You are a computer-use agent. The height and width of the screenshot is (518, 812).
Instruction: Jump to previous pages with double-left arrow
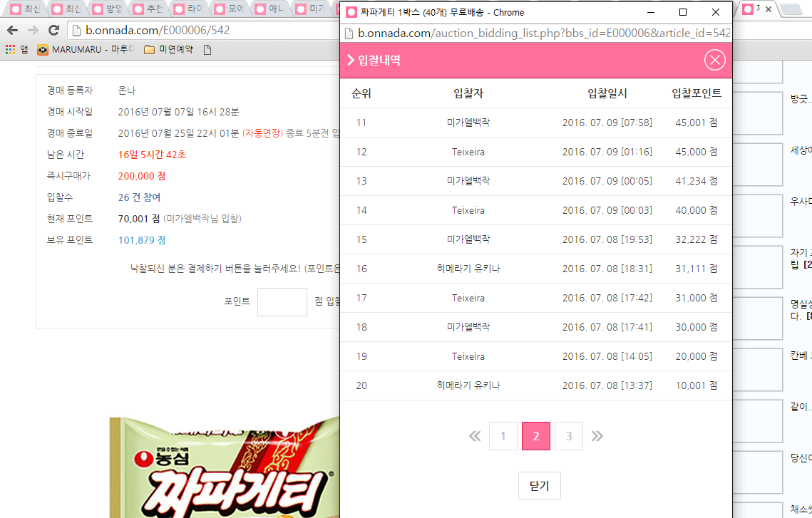(475, 436)
